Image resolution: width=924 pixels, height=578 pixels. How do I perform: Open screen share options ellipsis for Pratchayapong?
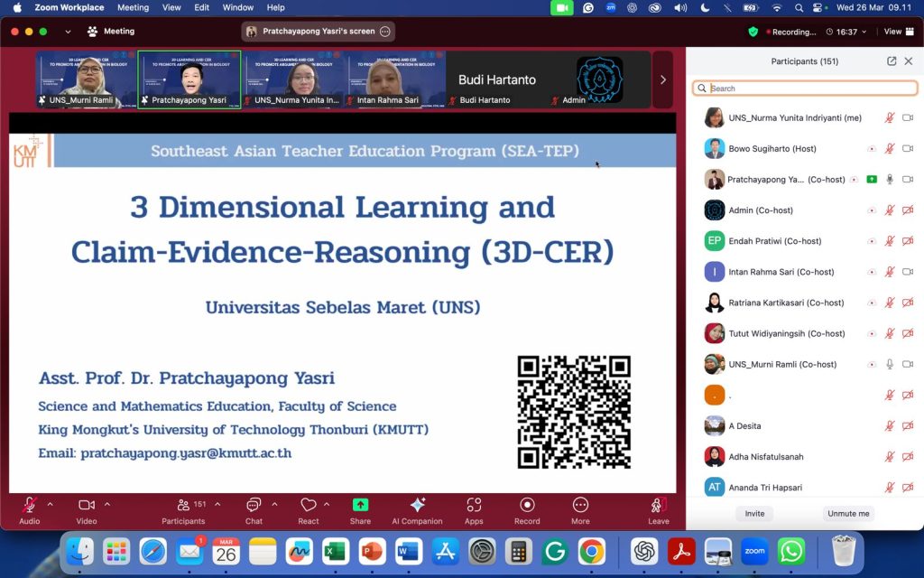[x=385, y=32]
